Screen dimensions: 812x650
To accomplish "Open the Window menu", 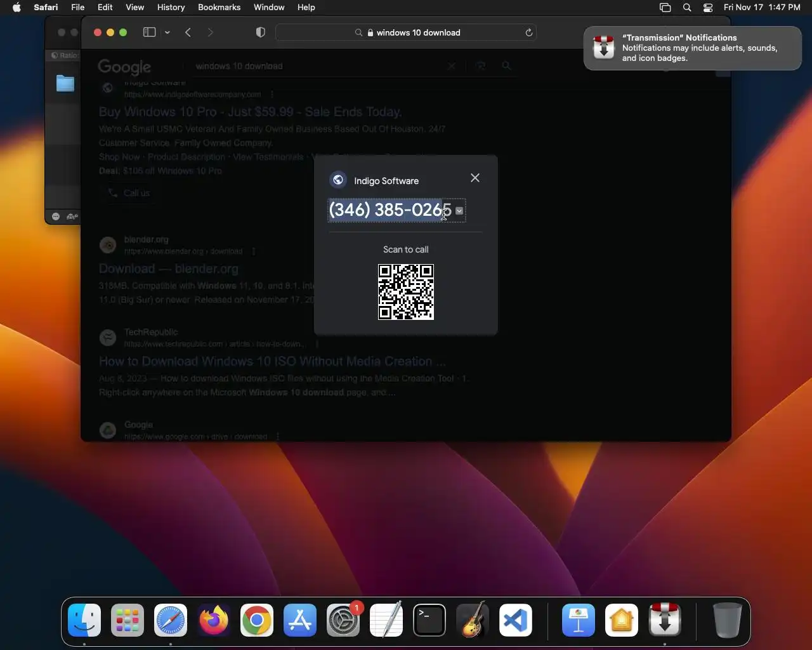I will [x=269, y=7].
